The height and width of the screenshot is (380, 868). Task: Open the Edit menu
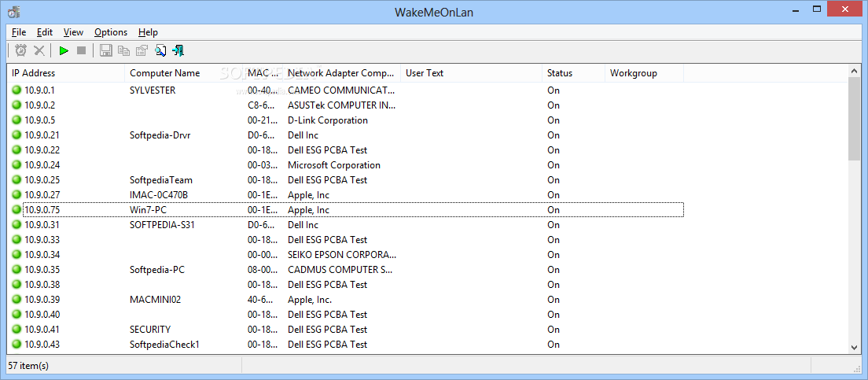click(x=45, y=32)
